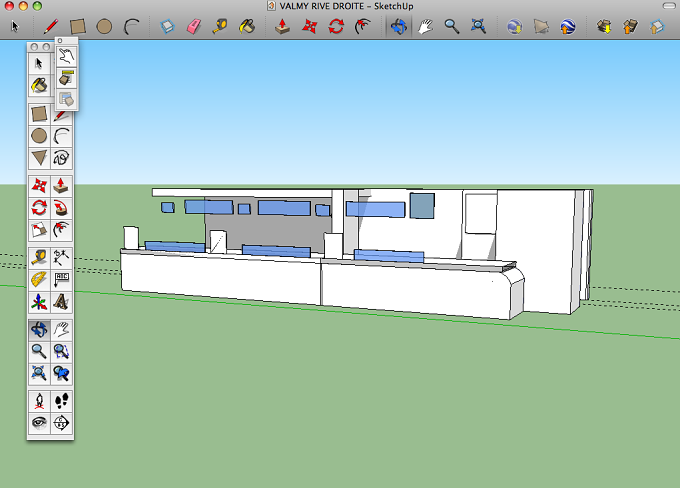Click the Orbit tool in top toolbar
The height and width of the screenshot is (488, 680).
[399, 26]
